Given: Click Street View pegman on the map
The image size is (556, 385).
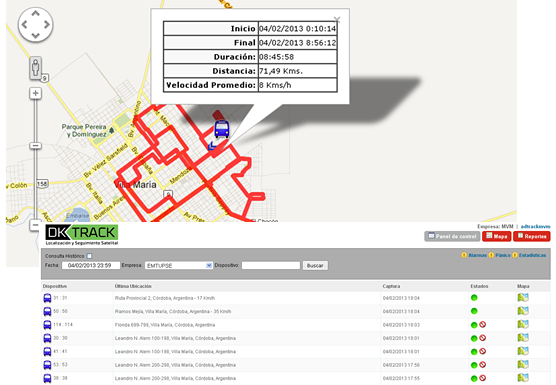Looking at the screenshot, I should point(35,67).
